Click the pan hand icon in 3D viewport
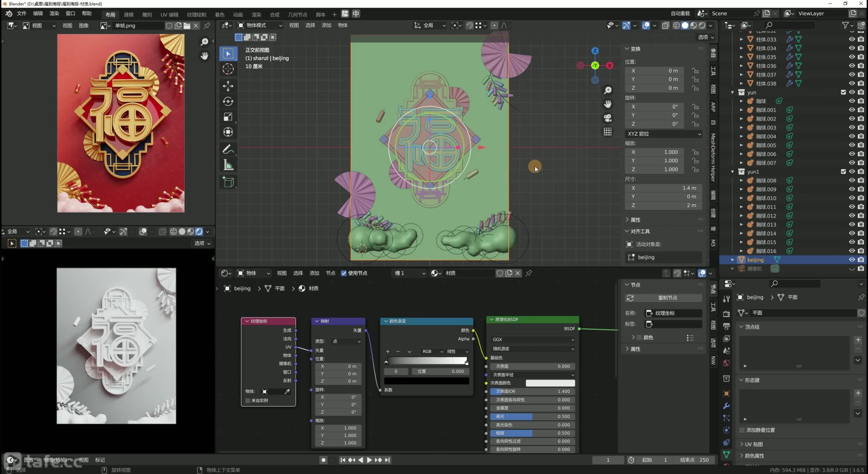 click(x=608, y=104)
